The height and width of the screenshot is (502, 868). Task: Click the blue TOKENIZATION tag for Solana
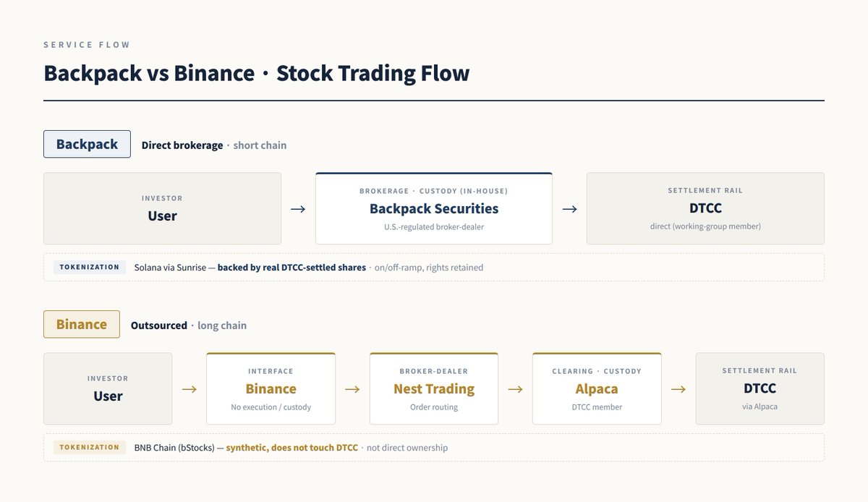pyautogui.click(x=90, y=267)
